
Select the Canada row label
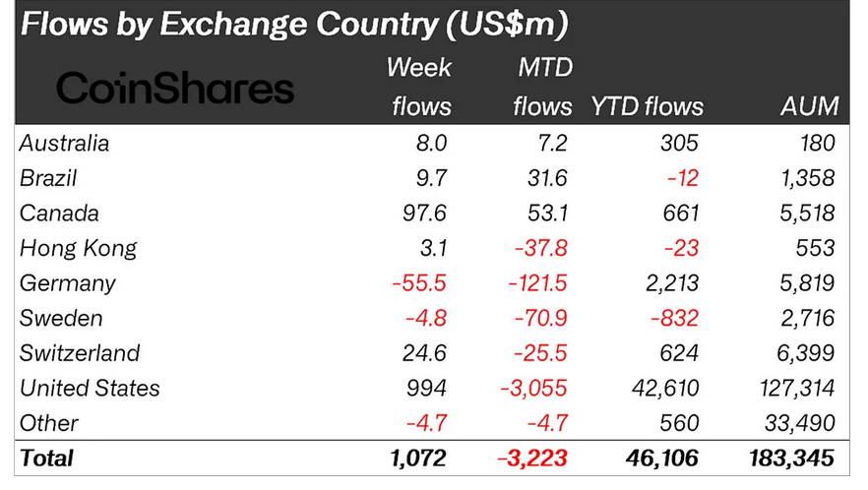tap(59, 214)
